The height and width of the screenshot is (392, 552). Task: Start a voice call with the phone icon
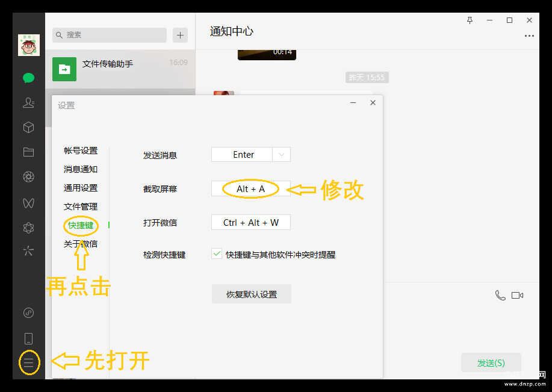pyautogui.click(x=500, y=295)
